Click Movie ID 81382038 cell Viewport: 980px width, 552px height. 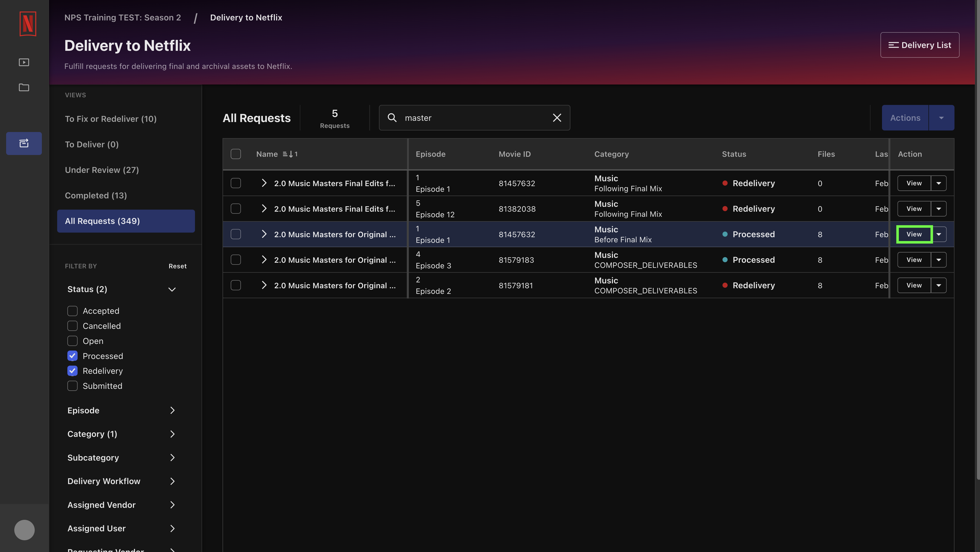click(517, 209)
